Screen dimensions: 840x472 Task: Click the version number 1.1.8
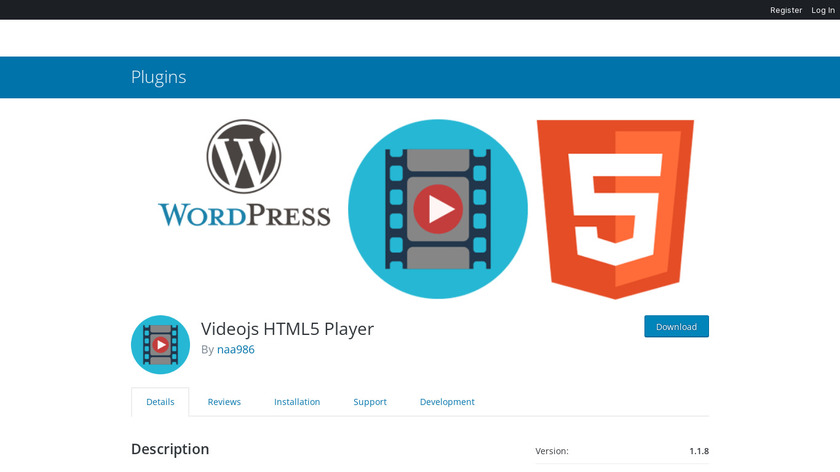699,451
